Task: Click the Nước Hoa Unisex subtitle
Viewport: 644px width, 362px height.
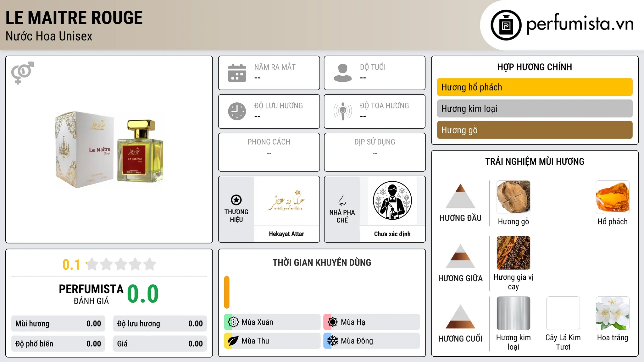Action: pos(49,36)
